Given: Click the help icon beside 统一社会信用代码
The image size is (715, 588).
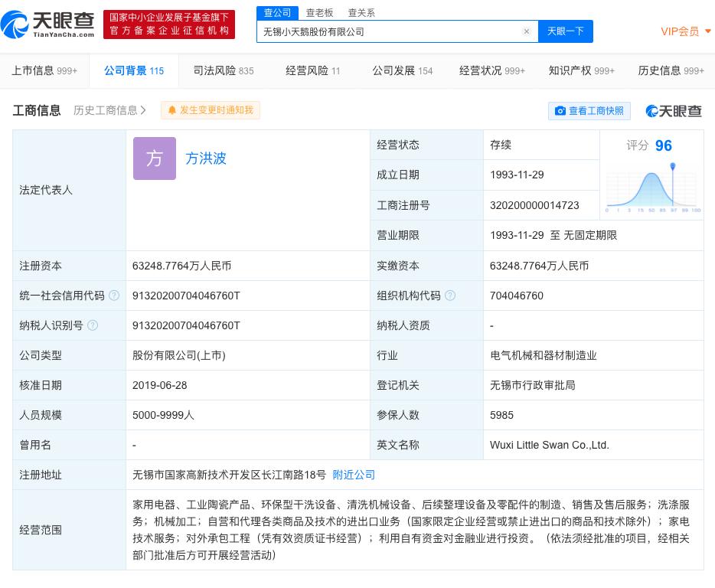Looking at the screenshot, I should pyautogui.click(x=114, y=296).
